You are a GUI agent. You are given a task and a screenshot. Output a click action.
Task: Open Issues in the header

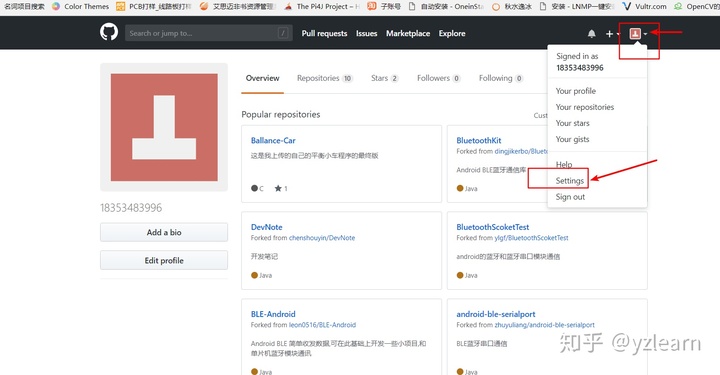pyautogui.click(x=366, y=34)
